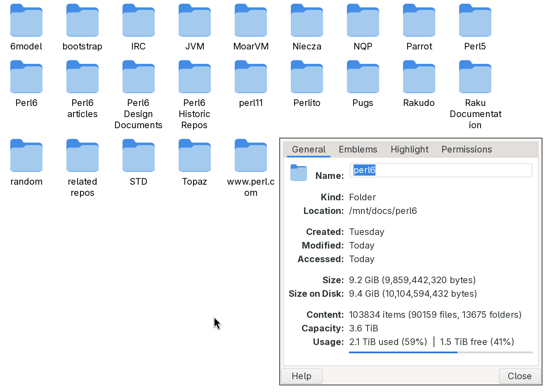Click the Perl6 articles folder icon
The width and height of the screenshot is (547, 392).
tap(83, 77)
